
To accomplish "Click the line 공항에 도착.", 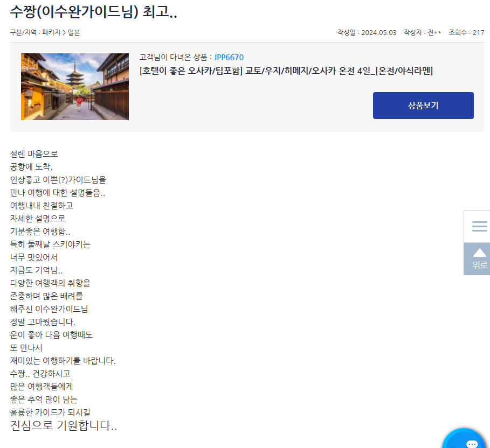I will 31,167.
